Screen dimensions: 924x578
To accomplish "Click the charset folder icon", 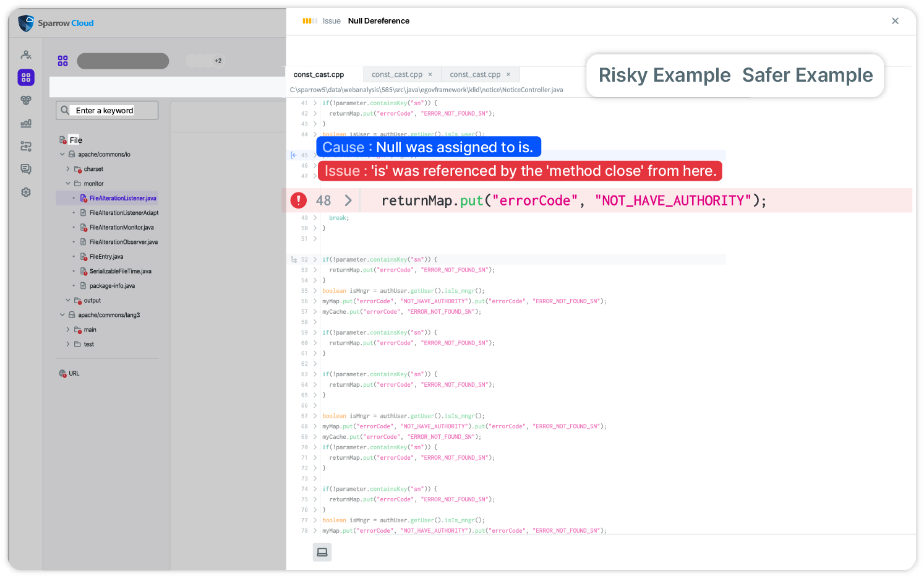I will click(78, 169).
